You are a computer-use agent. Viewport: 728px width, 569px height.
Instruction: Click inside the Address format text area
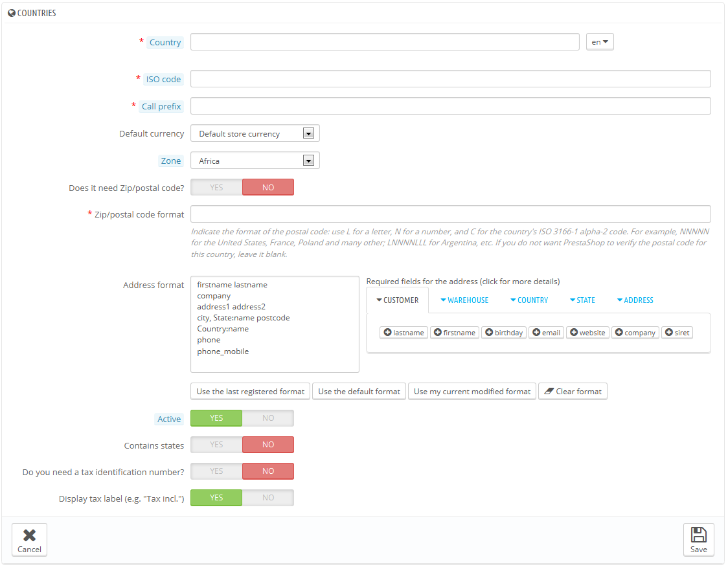click(275, 324)
